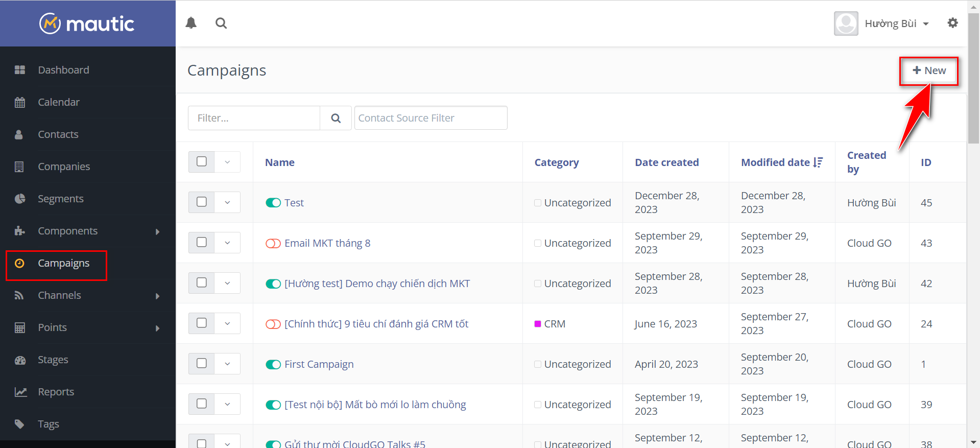Viewport: 980px width, 448px height.
Task: Expand the Components submenu arrow
Action: tap(157, 231)
